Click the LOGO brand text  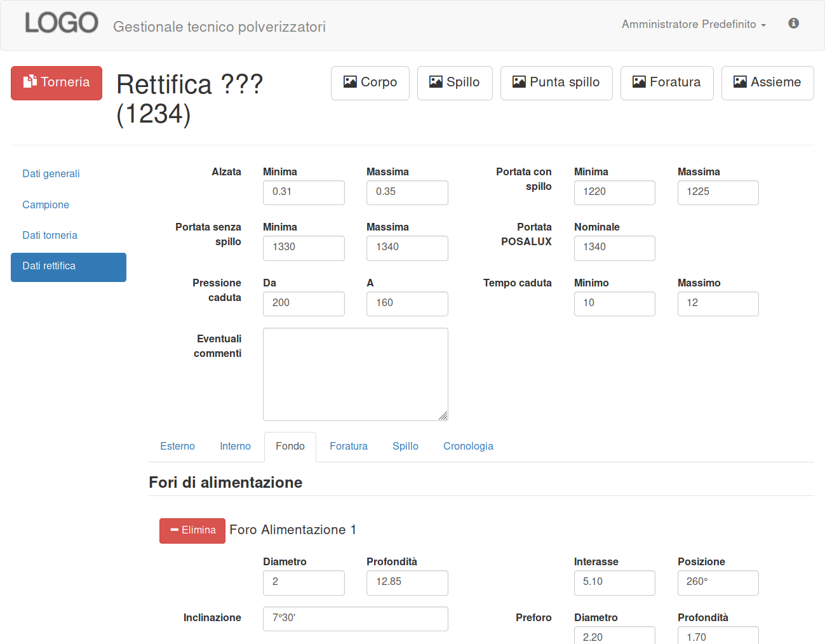[61, 23]
